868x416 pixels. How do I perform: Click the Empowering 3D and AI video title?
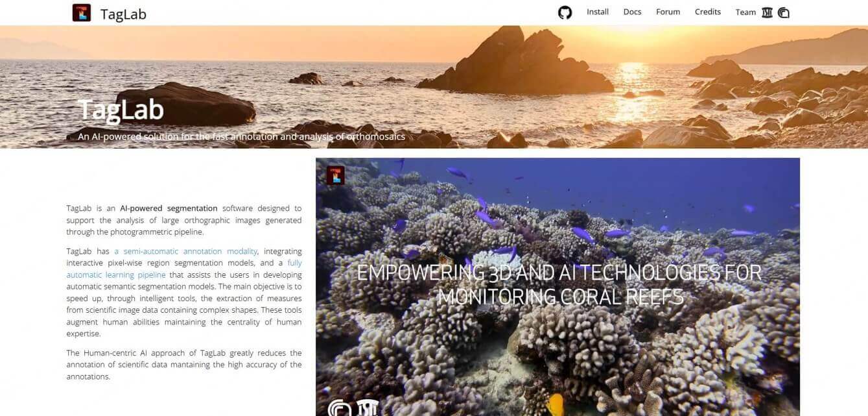pyautogui.click(x=559, y=284)
